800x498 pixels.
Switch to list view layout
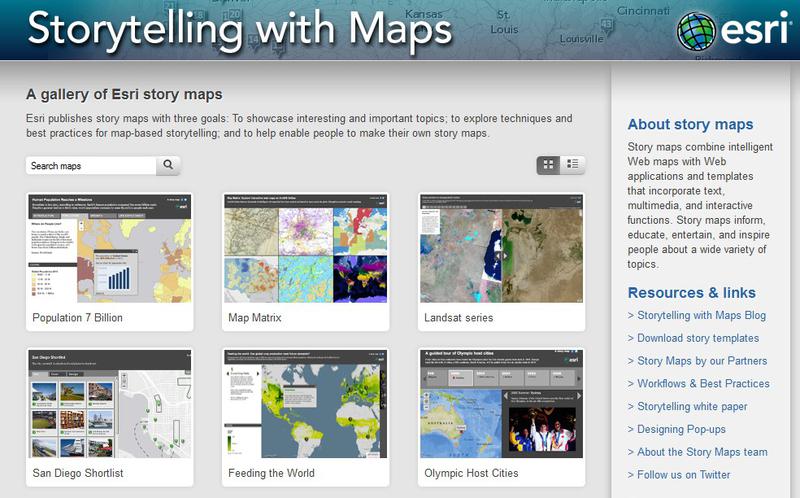(572, 165)
